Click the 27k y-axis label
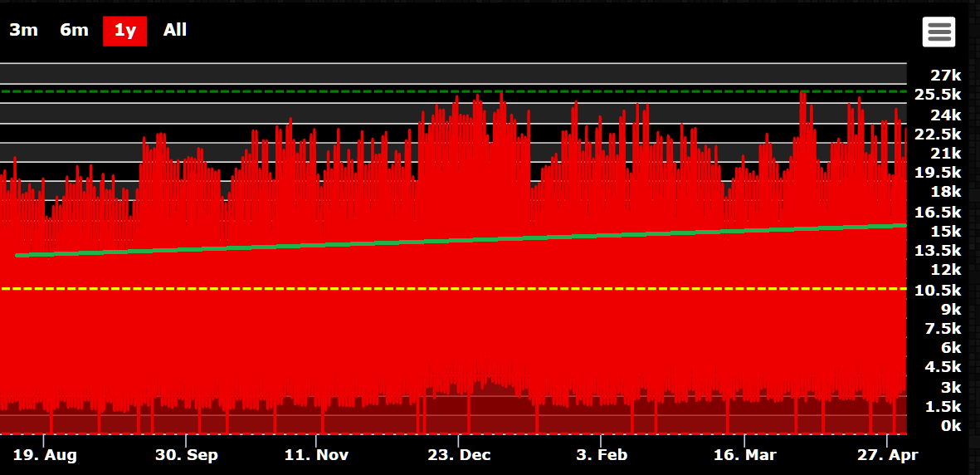980x475 pixels. [945, 76]
